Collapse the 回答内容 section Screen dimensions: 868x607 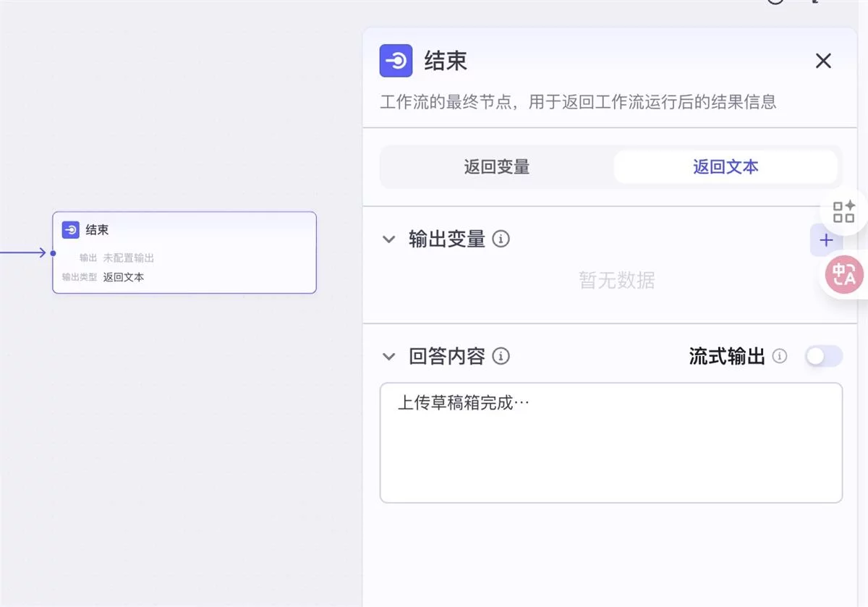pyautogui.click(x=388, y=356)
